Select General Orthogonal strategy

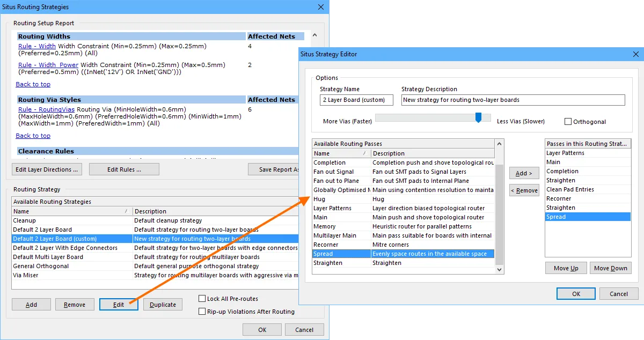(155, 266)
